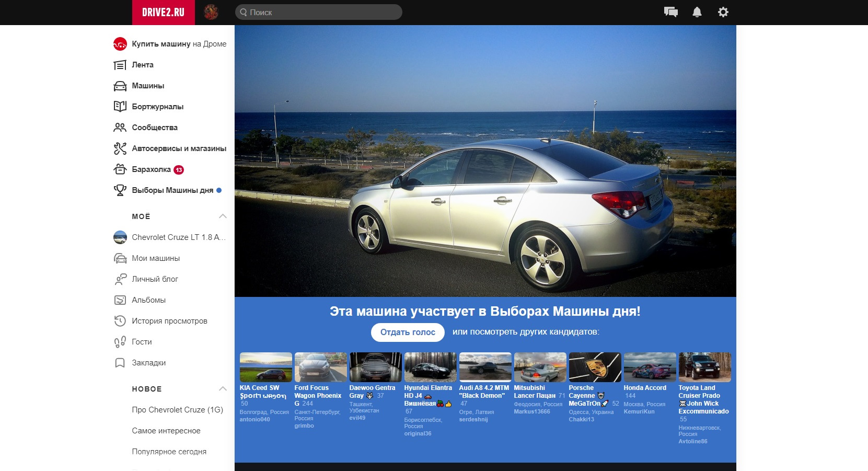868x471 pixels.
Task: Open the settings gear icon
Action: pyautogui.click(x=723, y=12)
